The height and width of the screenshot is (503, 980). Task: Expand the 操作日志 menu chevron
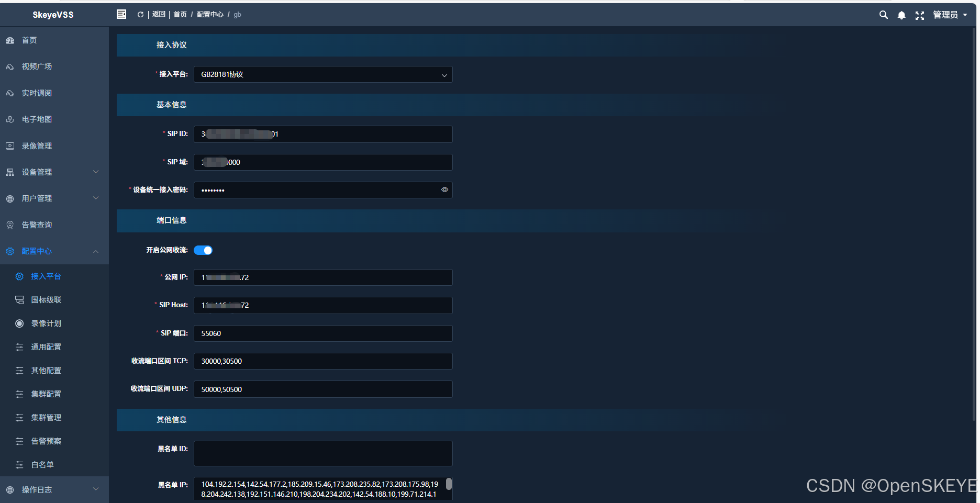(96, 489)
